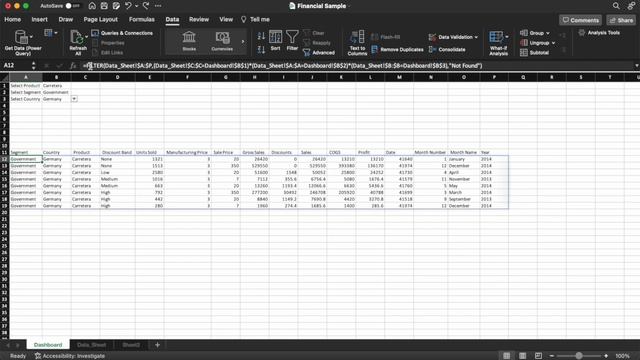Click the Name Box showing A12
The image size is (640, 360).
coord(16,65)
